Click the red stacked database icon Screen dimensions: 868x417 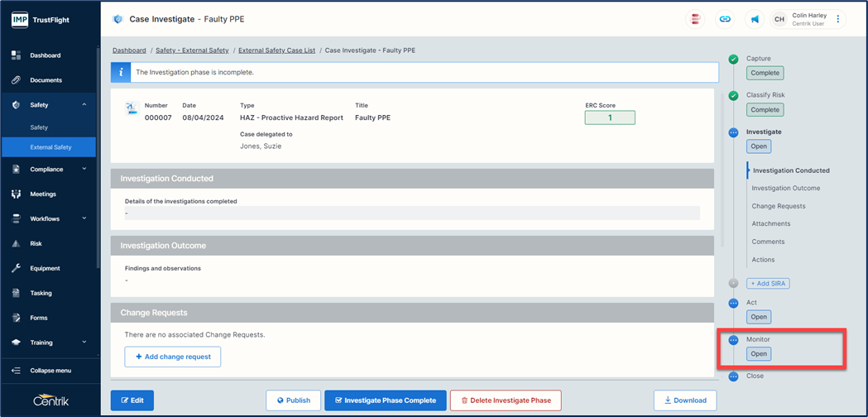click(x=696, y=19)
